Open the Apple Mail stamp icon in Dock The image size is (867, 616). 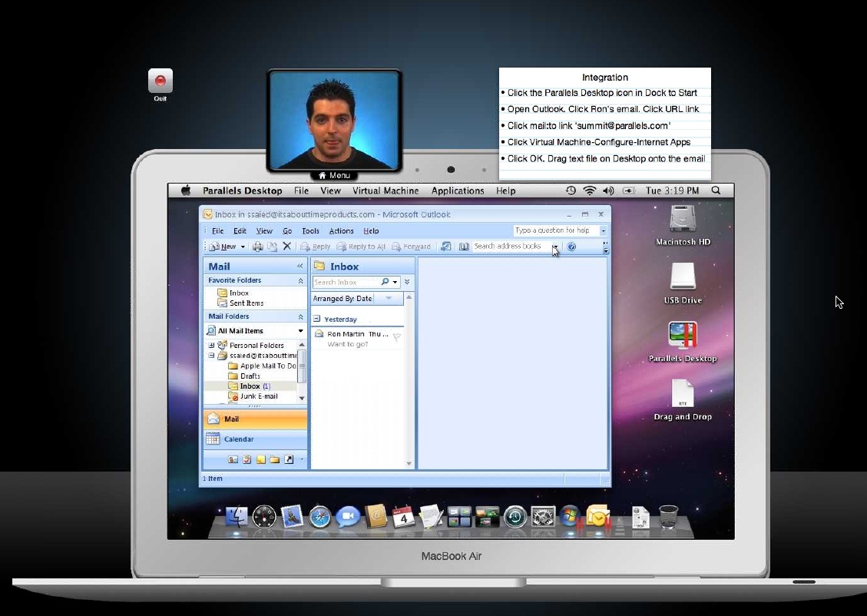pos(292,517)
